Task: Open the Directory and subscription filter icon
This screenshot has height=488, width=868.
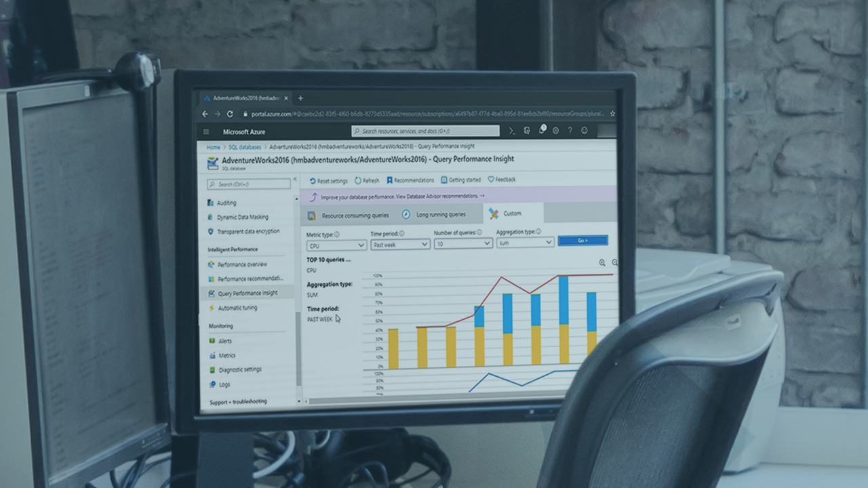Action: [x=528, y=130]
